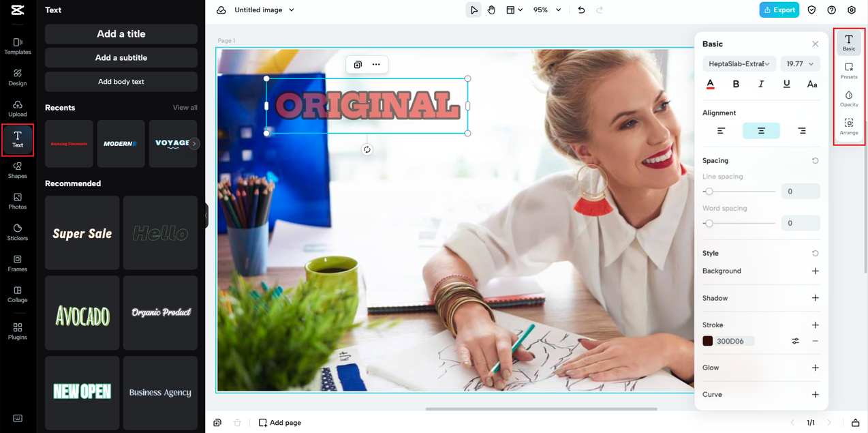Toggle text case Aa option
Viewport: 868px width, 433px height.
pyautogui.click(x=812, y=84)
